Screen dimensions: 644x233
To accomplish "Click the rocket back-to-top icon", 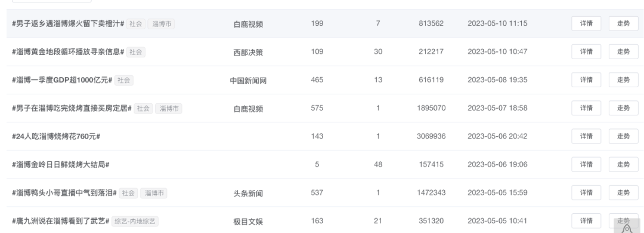I will pos(627,227).
